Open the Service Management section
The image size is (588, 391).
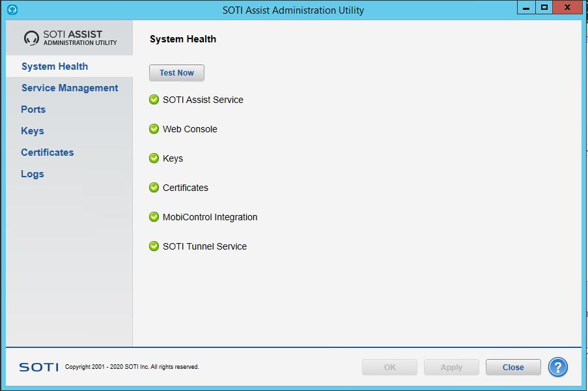point(70,88)
